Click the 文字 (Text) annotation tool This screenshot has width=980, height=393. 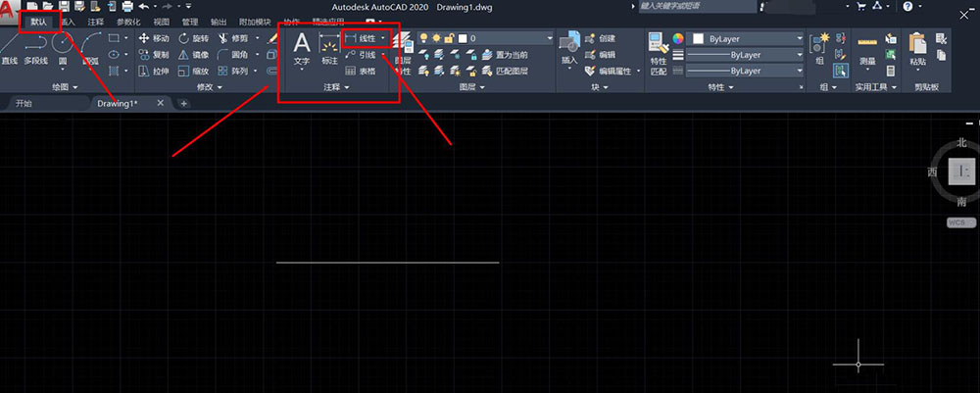[302, 47]
